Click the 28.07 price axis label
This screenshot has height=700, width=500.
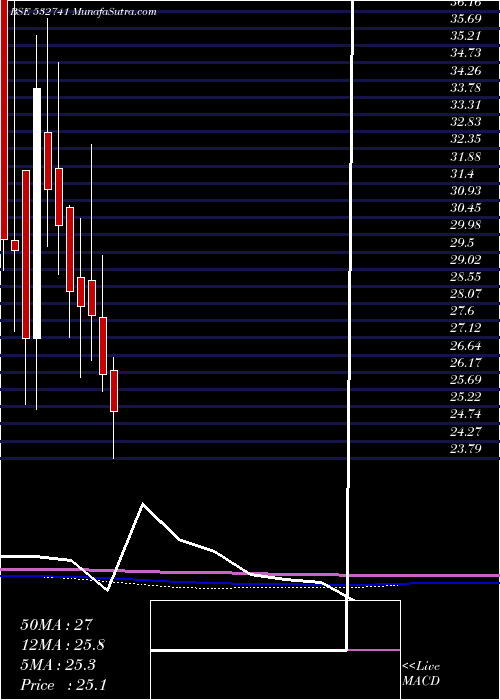click(x=466, y=294)
